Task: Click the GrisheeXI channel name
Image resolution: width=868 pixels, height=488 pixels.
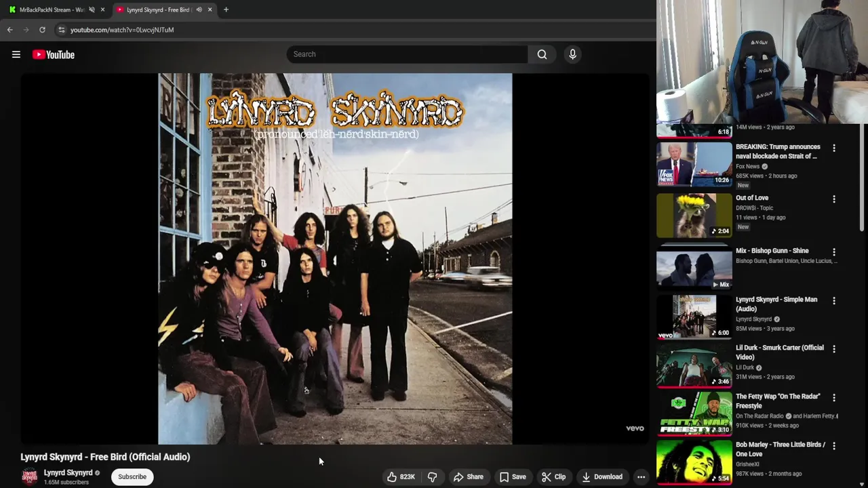Action: pyautogui.click(x=748, y=464)
